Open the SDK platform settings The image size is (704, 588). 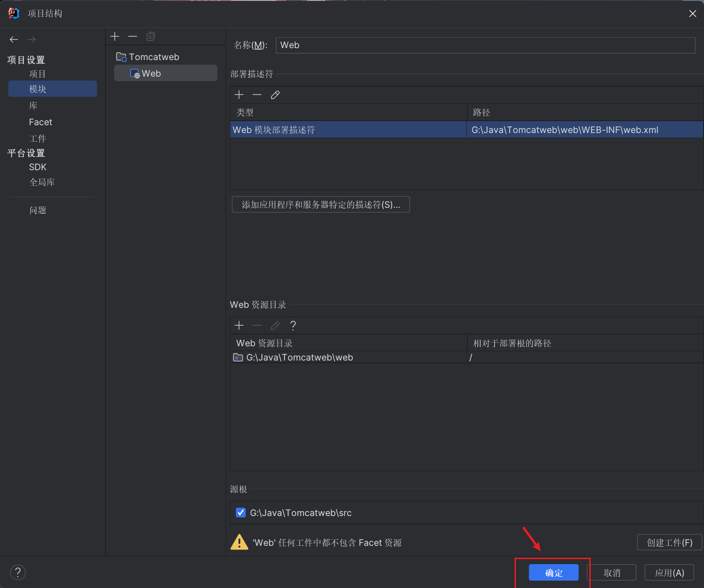click(x=38, y=167)
